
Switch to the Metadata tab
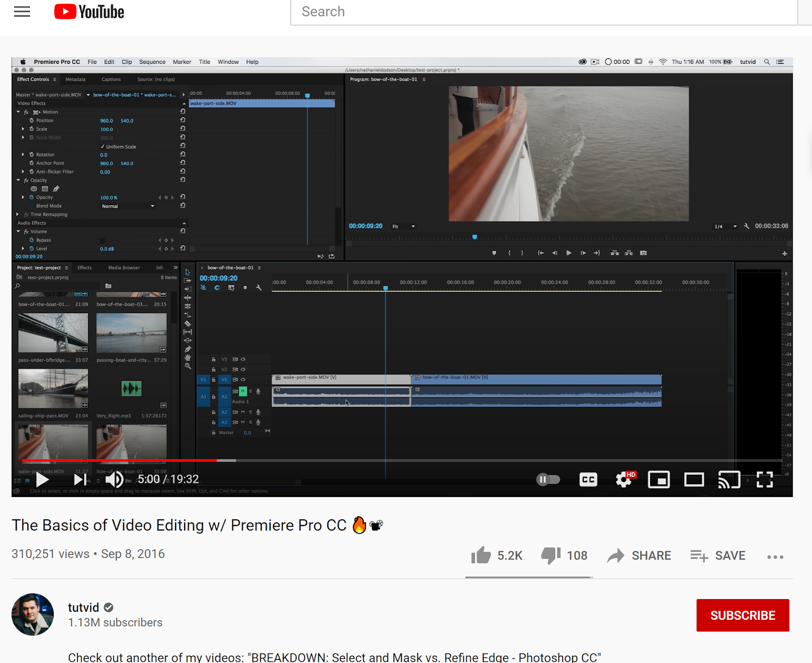pyautogui.click(x=76, y=79)
